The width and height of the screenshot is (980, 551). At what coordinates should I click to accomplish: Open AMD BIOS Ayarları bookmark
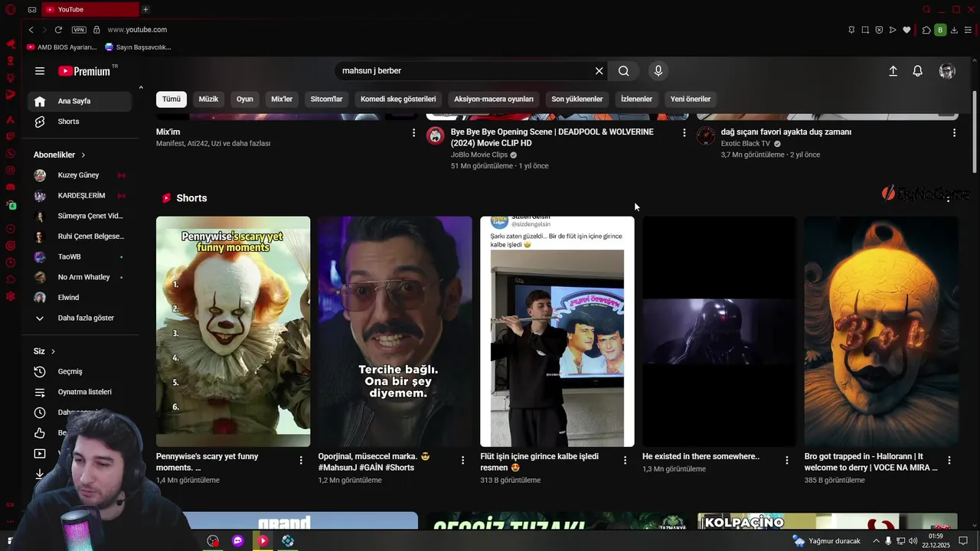(62, 47)
